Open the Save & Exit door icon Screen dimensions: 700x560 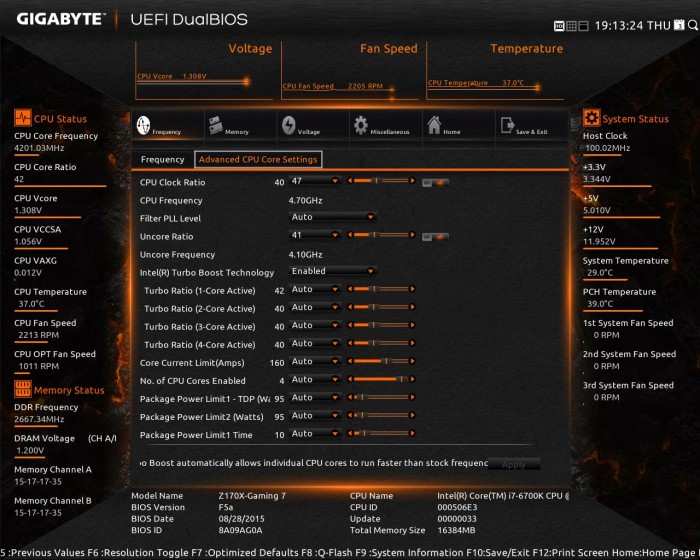coord(507,125)
